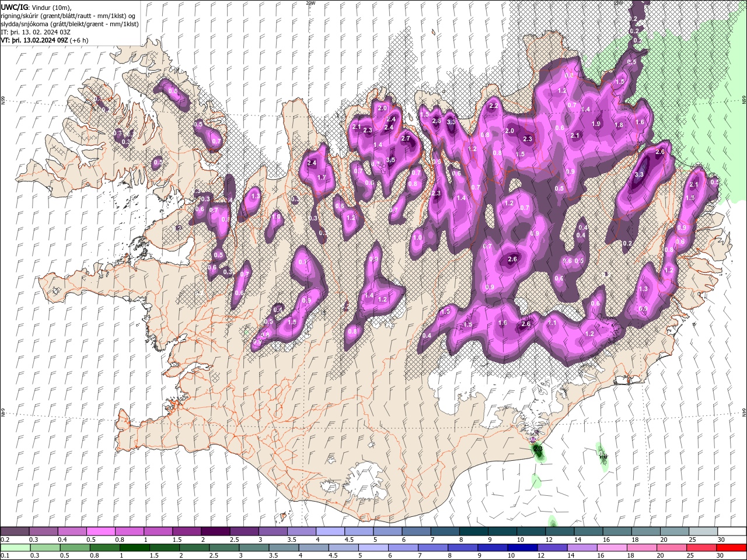
Task: Click the light periwinkle swatch at 4 in upper legend
Action: 329,531
